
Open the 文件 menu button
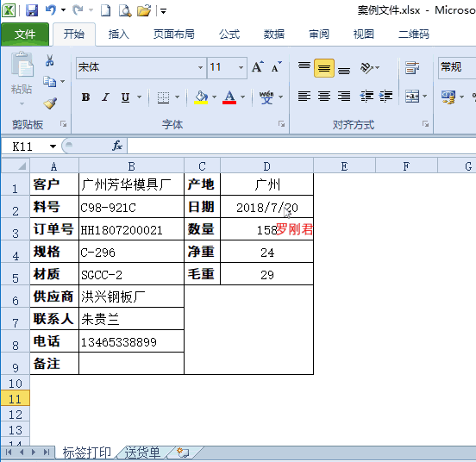[25, 34]
